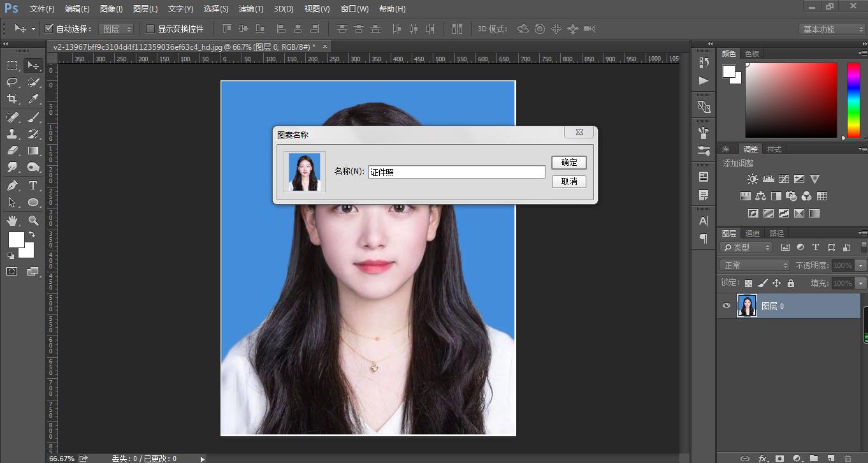Select the Pen tool
Screen dimensions: 868x463
pos(12,186)
